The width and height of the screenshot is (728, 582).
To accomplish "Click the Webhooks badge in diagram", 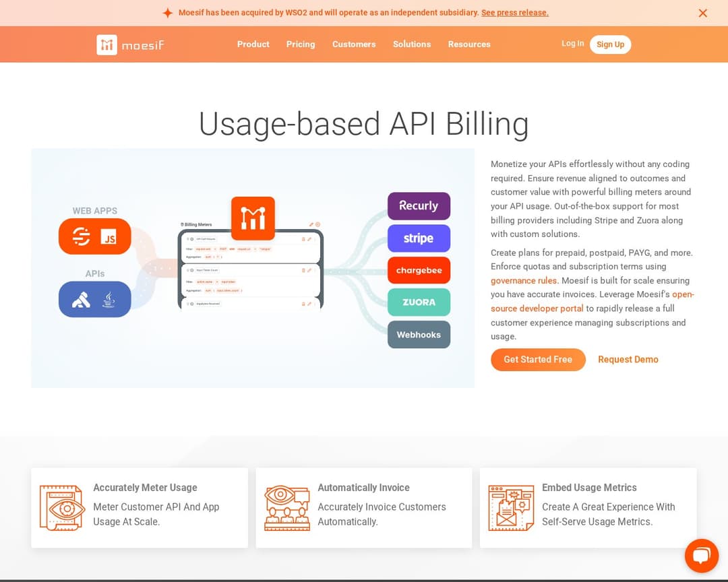I will [x=419, y=335].
